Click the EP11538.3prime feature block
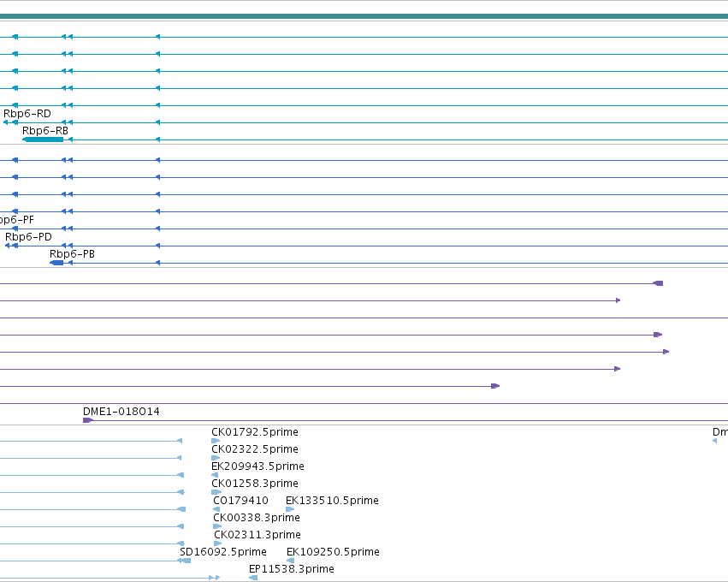728x582 pixels. pyautogui.click(x=253, y=578)
